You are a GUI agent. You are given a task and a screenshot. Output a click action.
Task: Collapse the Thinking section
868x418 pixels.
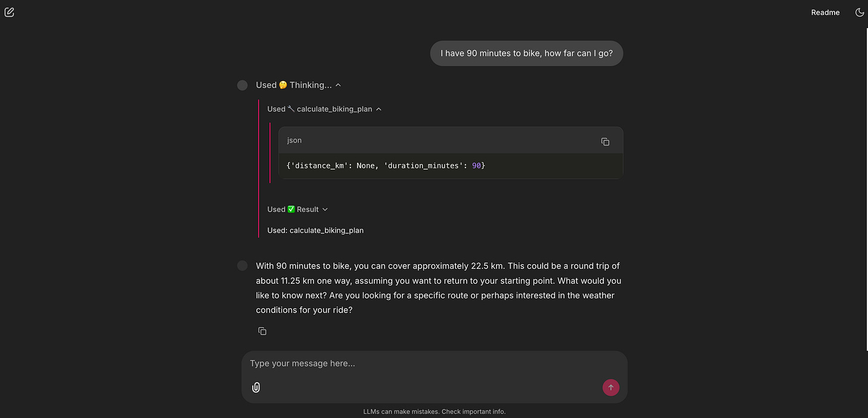coord(338,85)
